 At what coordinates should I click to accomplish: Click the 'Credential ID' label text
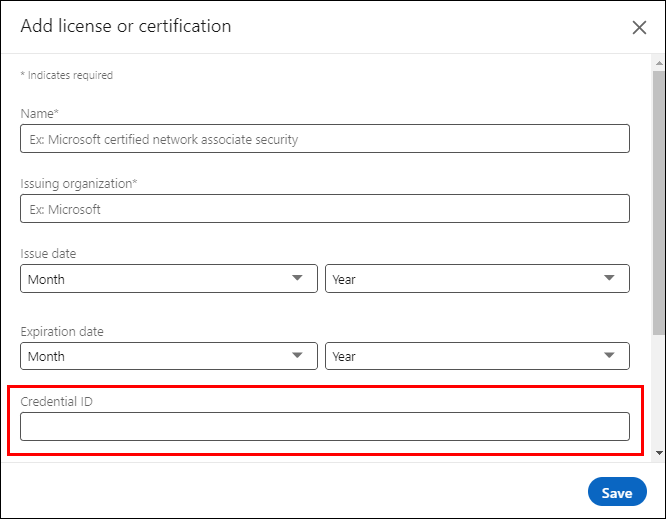coord(58,401)
